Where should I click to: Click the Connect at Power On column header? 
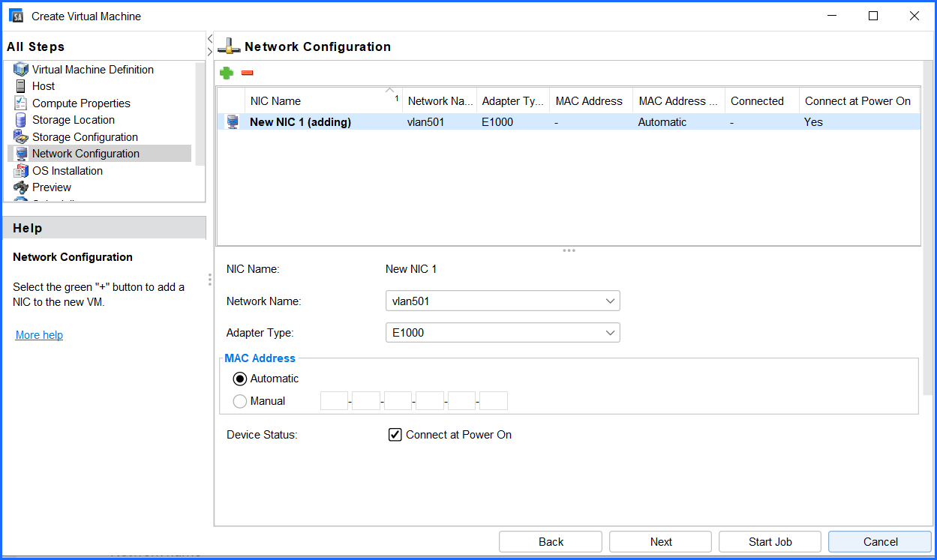(859, 101)
